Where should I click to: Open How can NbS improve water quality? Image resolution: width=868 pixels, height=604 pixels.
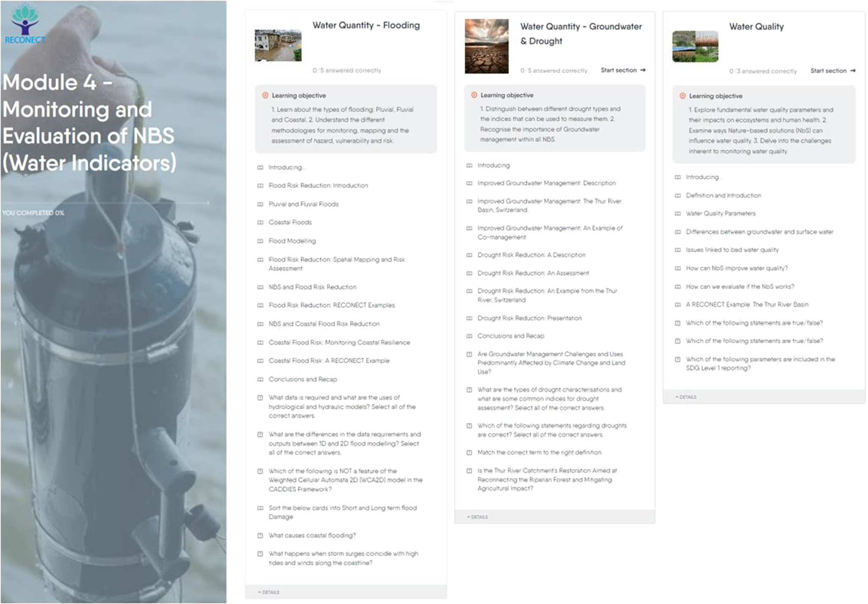point(736,268)
